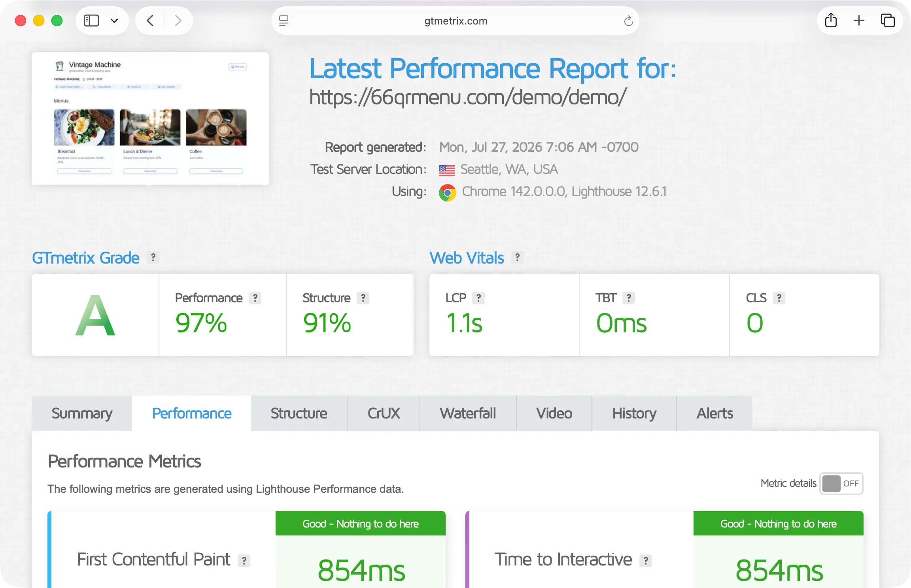Click the 1.1s LCP value
This screenshot has height=588, width=911.
pos(464,323)
